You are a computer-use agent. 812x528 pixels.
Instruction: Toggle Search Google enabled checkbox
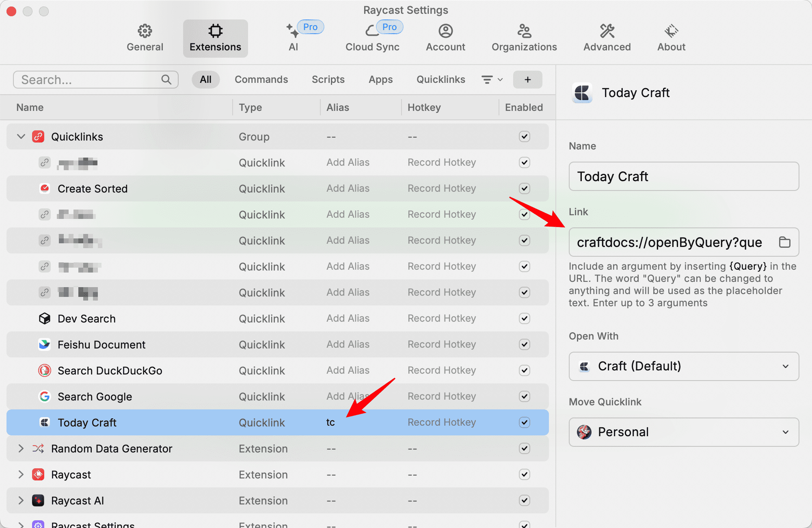coord(525,396)
